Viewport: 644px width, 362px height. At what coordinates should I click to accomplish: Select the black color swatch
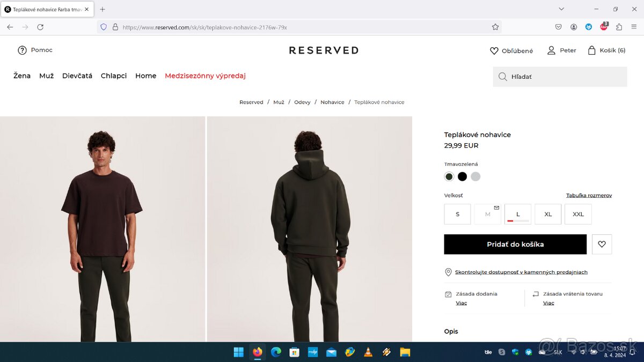tap(462, 176)
